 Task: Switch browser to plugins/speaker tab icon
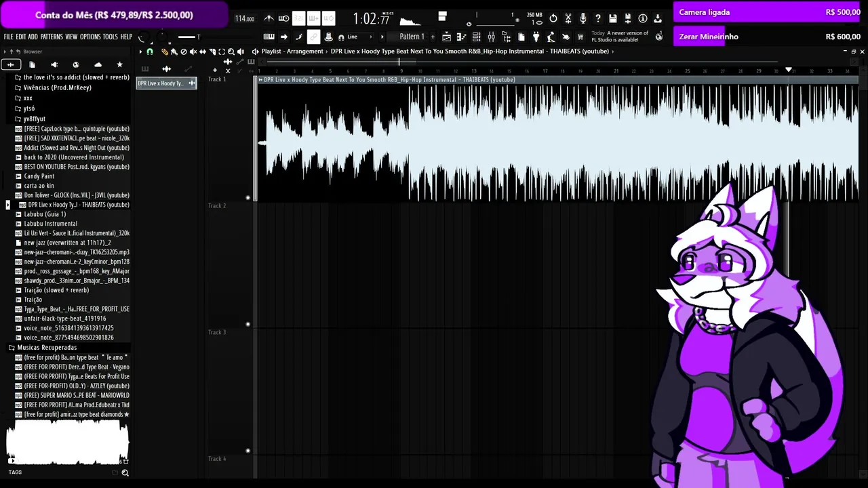click(x=54, y=64)
